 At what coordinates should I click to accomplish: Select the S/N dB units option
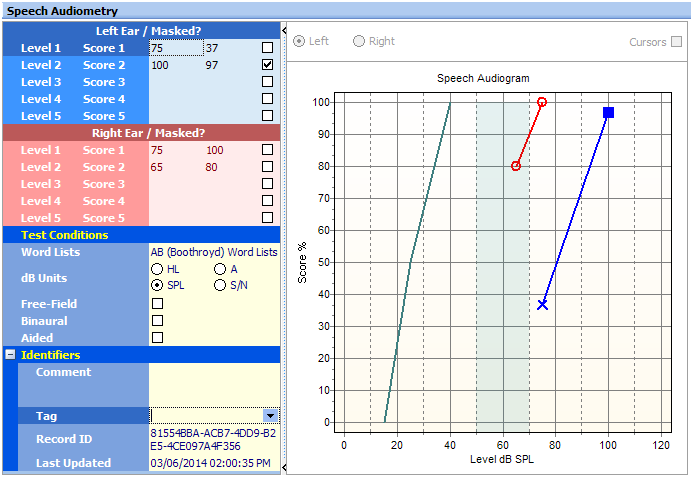click(x=220, y=286)
